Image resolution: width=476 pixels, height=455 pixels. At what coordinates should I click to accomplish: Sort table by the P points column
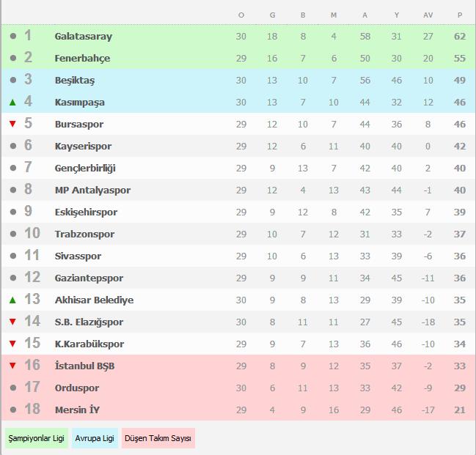tap(460, 15)
